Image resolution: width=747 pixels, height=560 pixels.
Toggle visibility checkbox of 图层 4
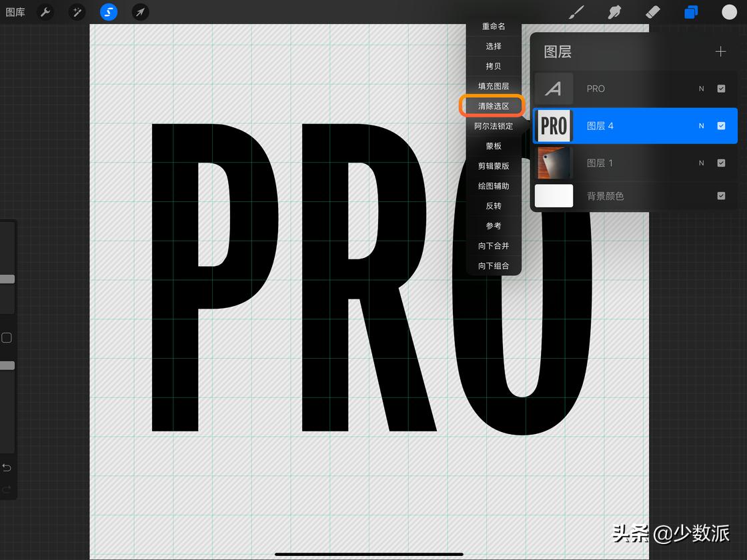pos(721,126)
